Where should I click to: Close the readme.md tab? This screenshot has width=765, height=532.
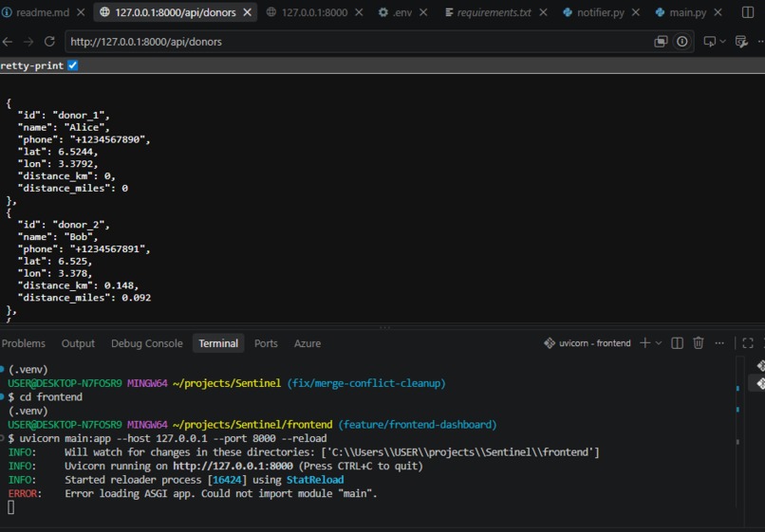point(81,12)
